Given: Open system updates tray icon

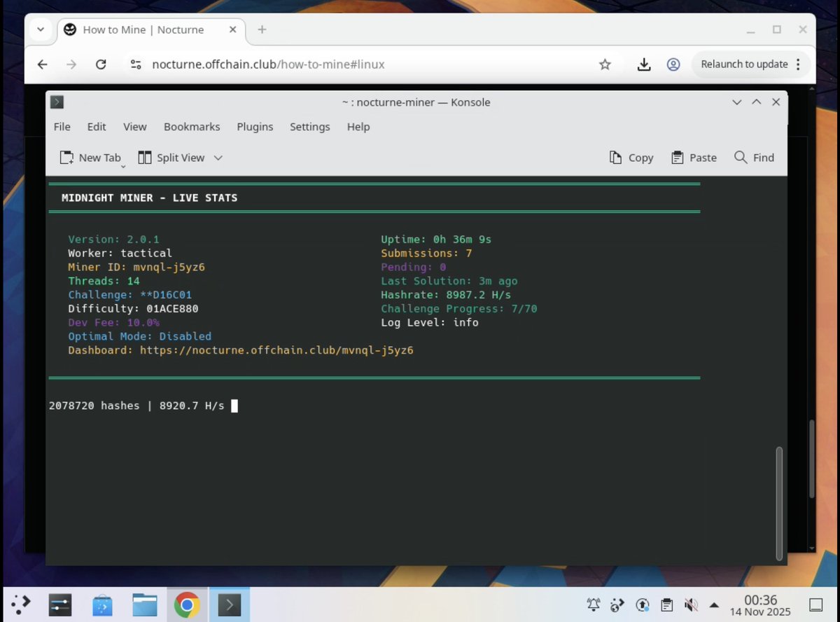Looking at the screenshot, I should click(642, 604).
